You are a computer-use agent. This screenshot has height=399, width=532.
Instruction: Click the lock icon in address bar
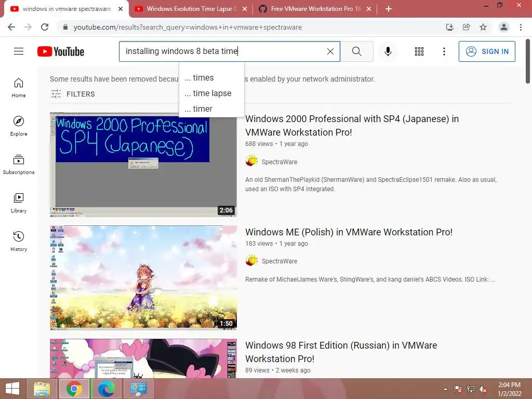click(x=65, y=27)
